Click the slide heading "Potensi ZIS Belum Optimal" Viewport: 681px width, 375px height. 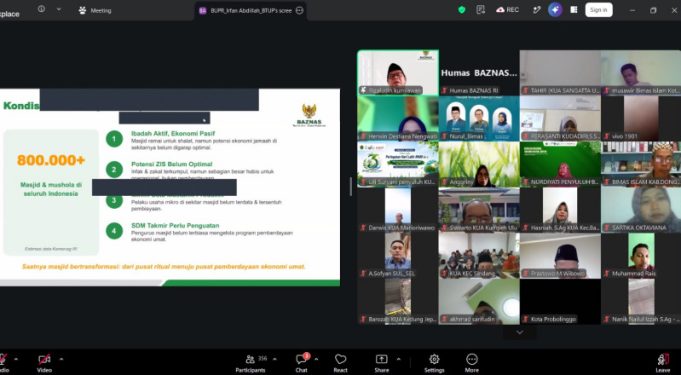[x=172, y=164]
